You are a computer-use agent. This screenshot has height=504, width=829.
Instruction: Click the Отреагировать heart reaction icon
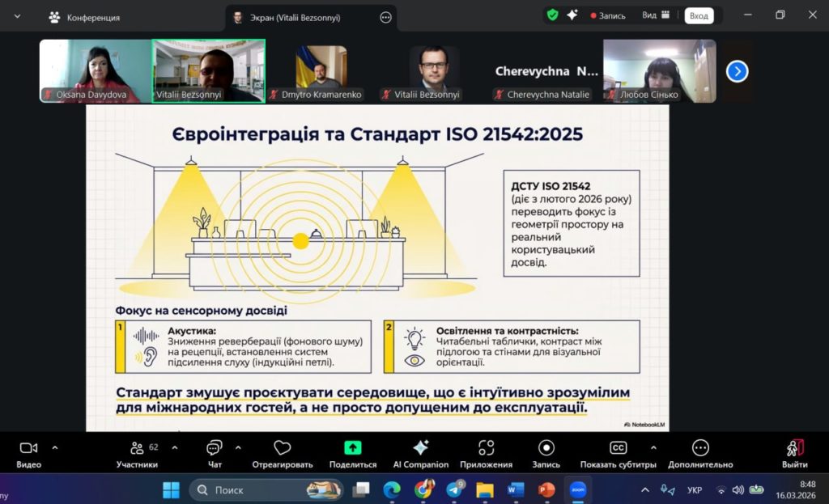(282, 449)
